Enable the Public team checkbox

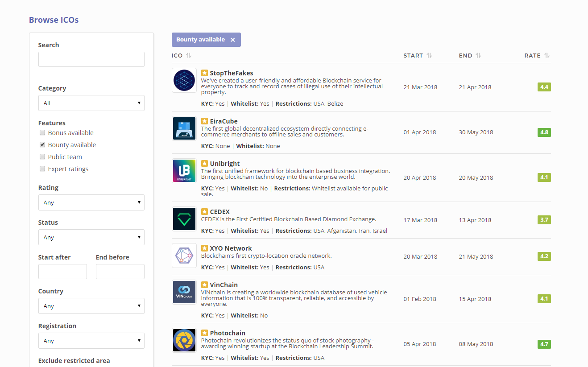click(42, 157)
